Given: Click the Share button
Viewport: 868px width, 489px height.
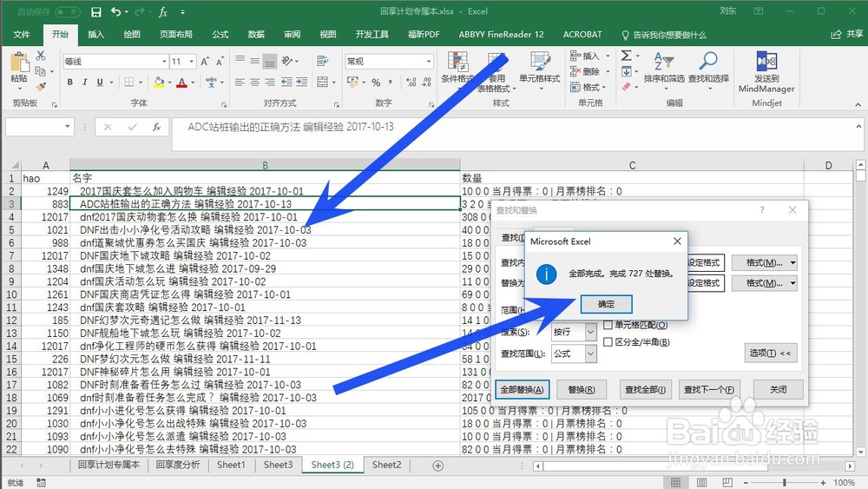Looking at the screenshot, I should [847, 35].
